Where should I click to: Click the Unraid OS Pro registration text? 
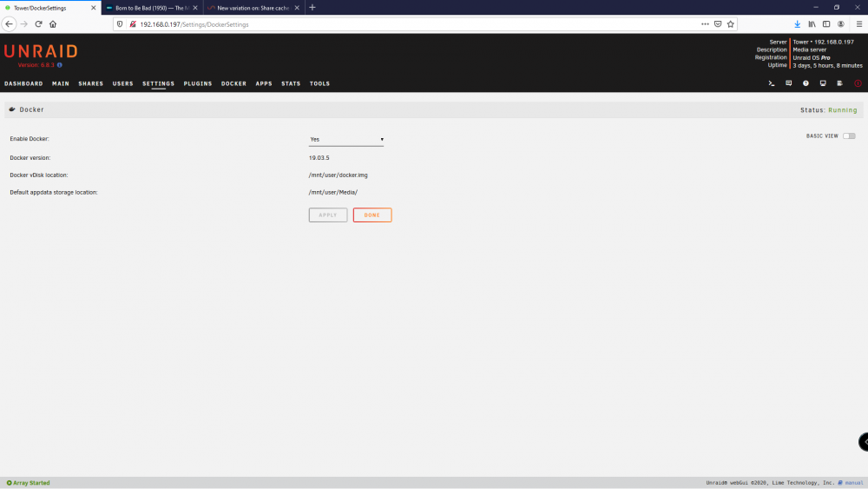pos(812,57)
